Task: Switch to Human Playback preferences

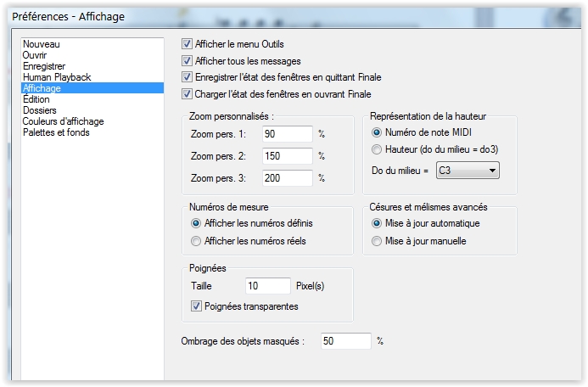Action: click(x=57, y=77)
